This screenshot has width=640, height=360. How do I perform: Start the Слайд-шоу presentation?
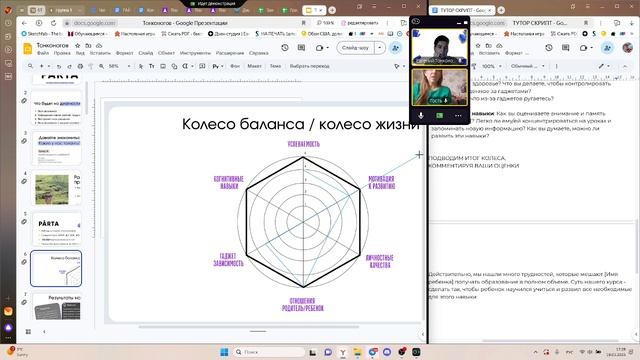click(x=356, y=48)
